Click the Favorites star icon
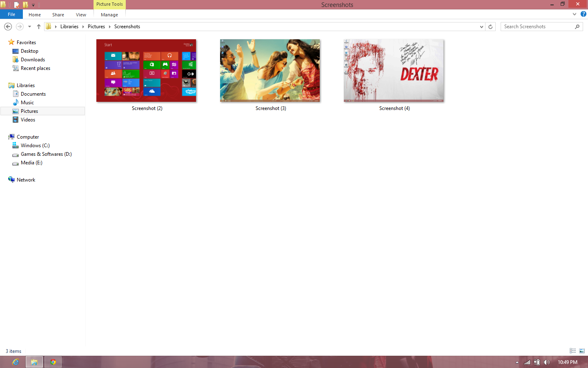 [11, 42]
